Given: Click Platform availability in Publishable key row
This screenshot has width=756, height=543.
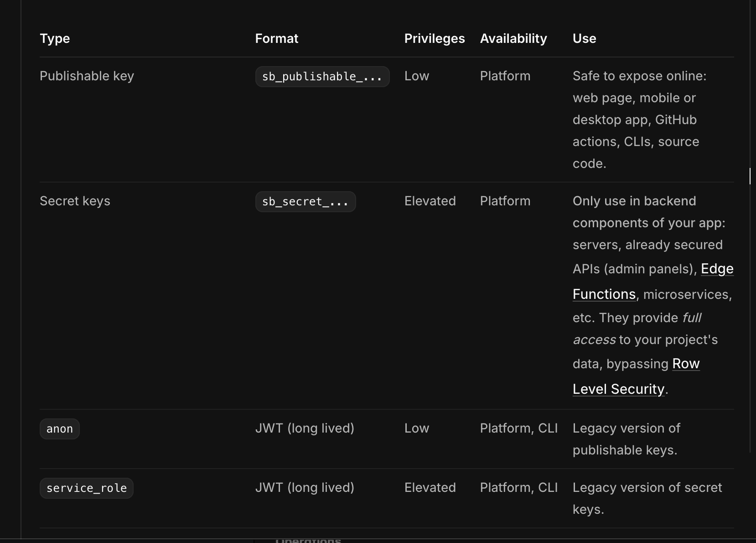Looking at the screenshot, I should click(505, 76).
